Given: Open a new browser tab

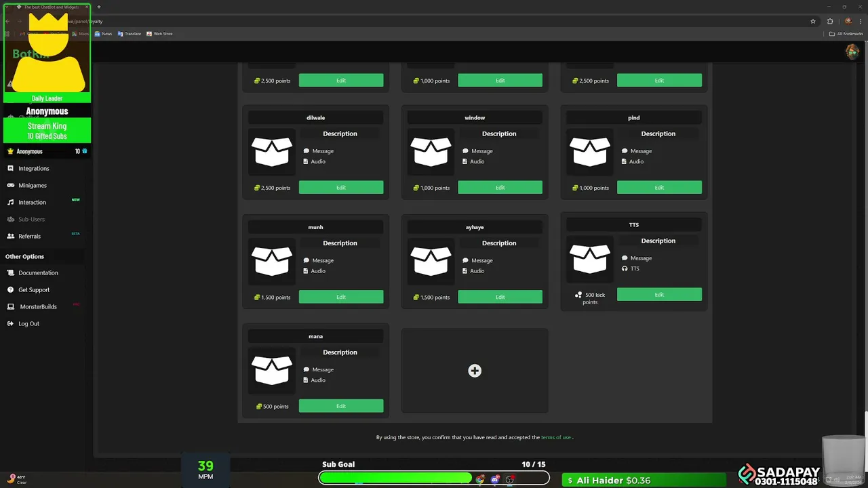Looking at the screenshot, I should tap(98, 7).
